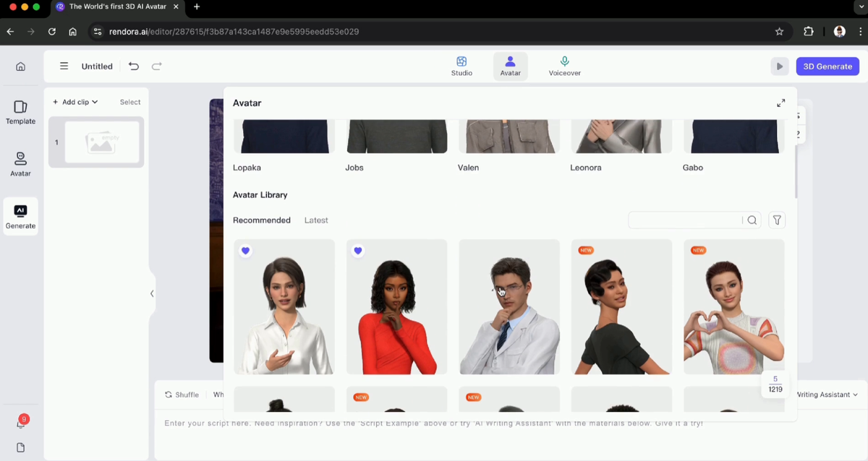Select the man in white suit avatar

click(509, 307)
